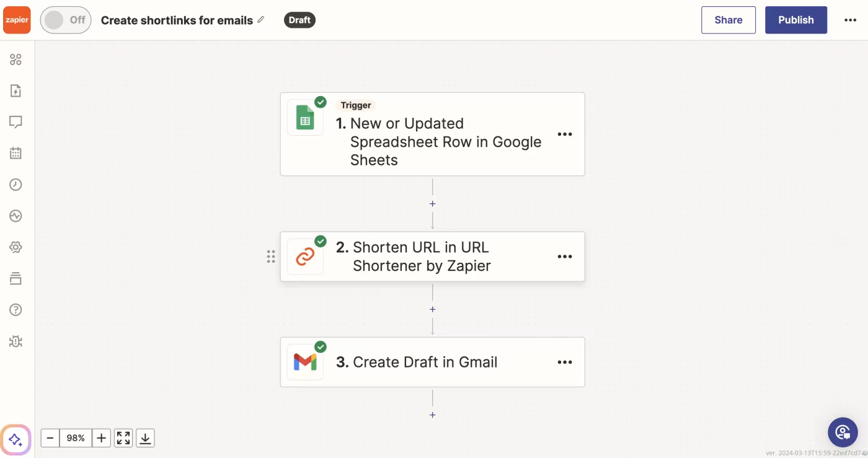Launch the AI Copilot sparkle icon

(x=15, y=439)
